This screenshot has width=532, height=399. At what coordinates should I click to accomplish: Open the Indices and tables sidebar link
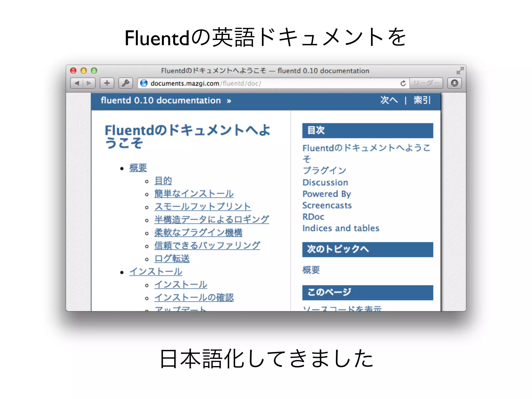[x=341, y=228]
